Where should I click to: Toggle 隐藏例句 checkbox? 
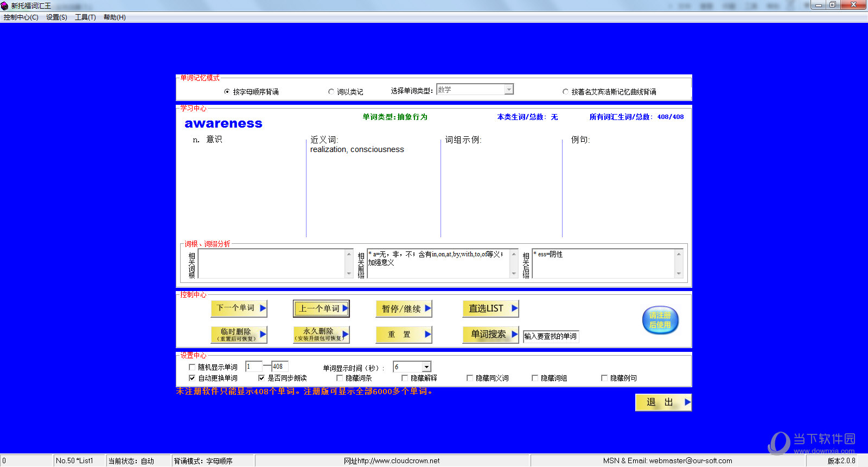click(604, 378)
